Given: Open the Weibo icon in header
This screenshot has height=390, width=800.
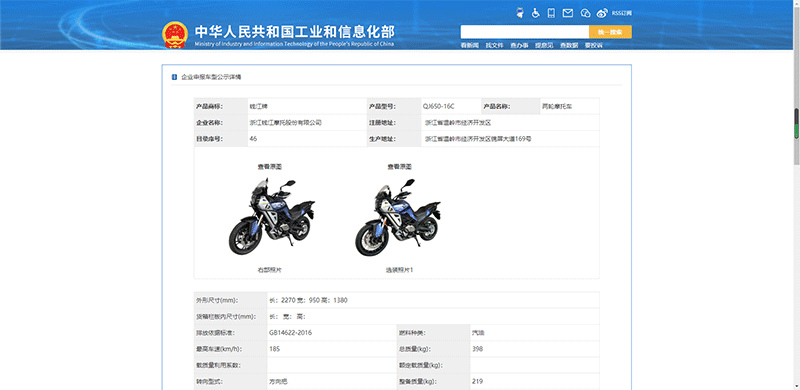Looking at the screenshot, I should coord(603,13).
